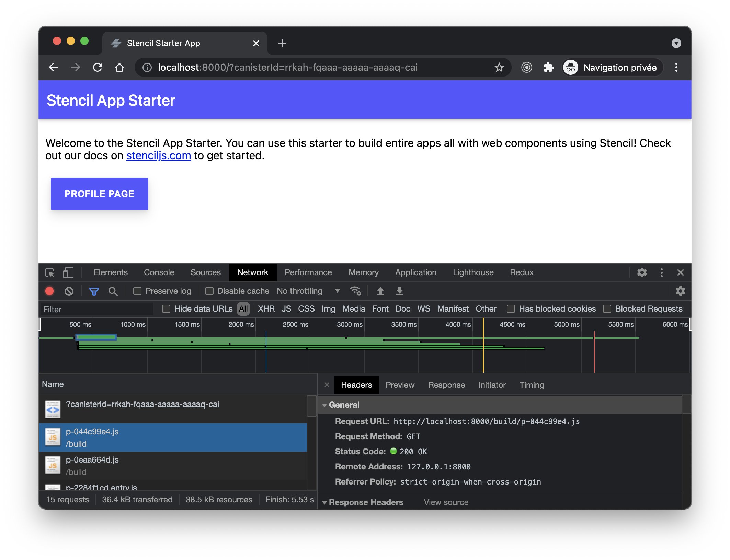This screenshot has width=730, height=560.
Task: Collapse the General section
Action: coord(324,405)
